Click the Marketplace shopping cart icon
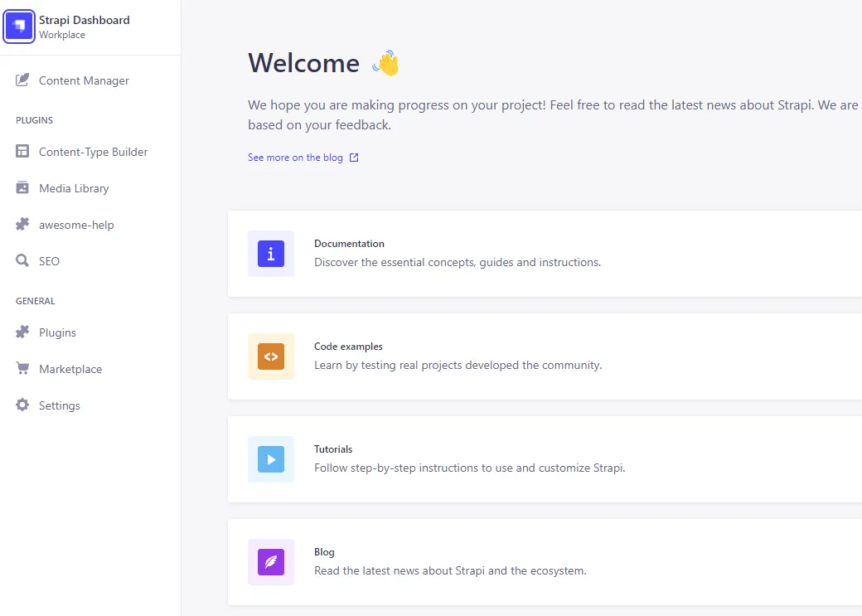Screen dimensions: 862x616 (x=22, y=368)
